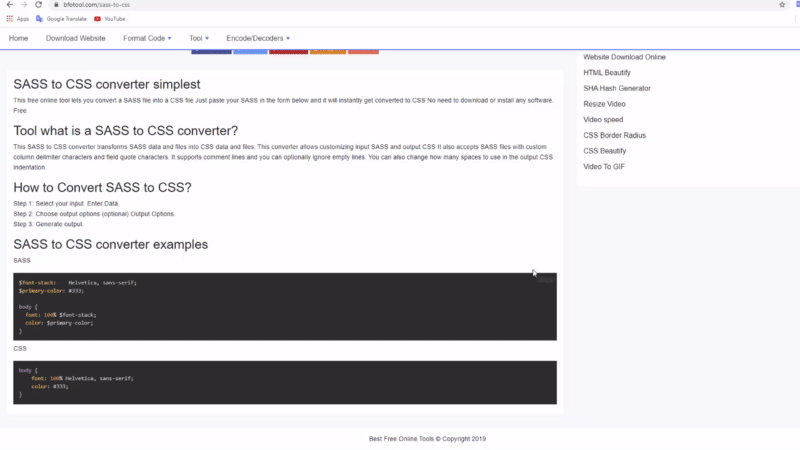
Task: Click the browser back arrow
Action: [x=9, y=5]
